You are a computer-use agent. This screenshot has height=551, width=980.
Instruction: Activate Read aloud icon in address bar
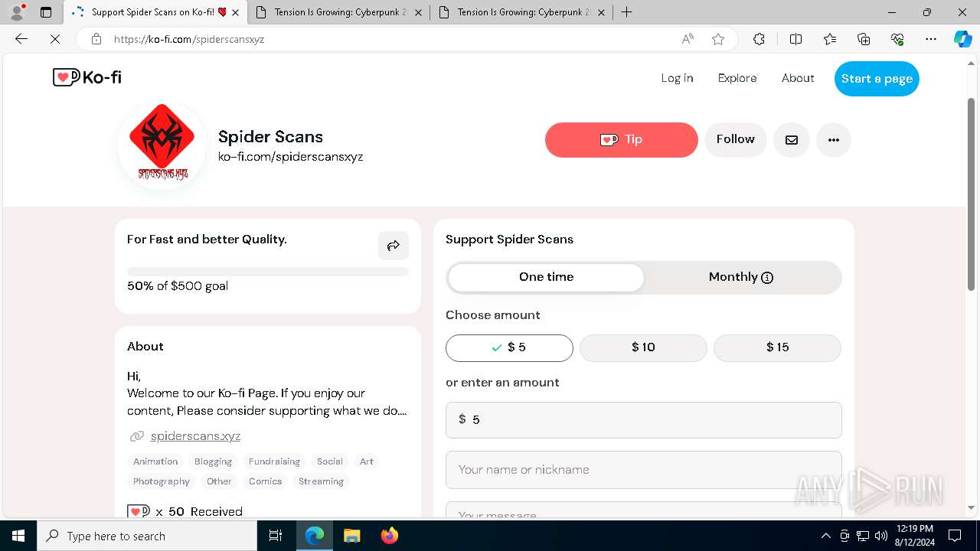[x=688, y=39]
